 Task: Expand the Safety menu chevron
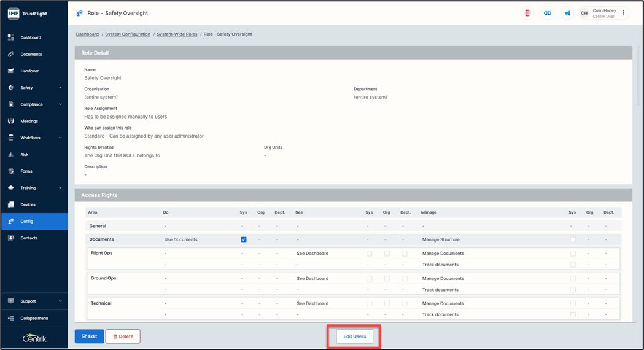(60, 88)
